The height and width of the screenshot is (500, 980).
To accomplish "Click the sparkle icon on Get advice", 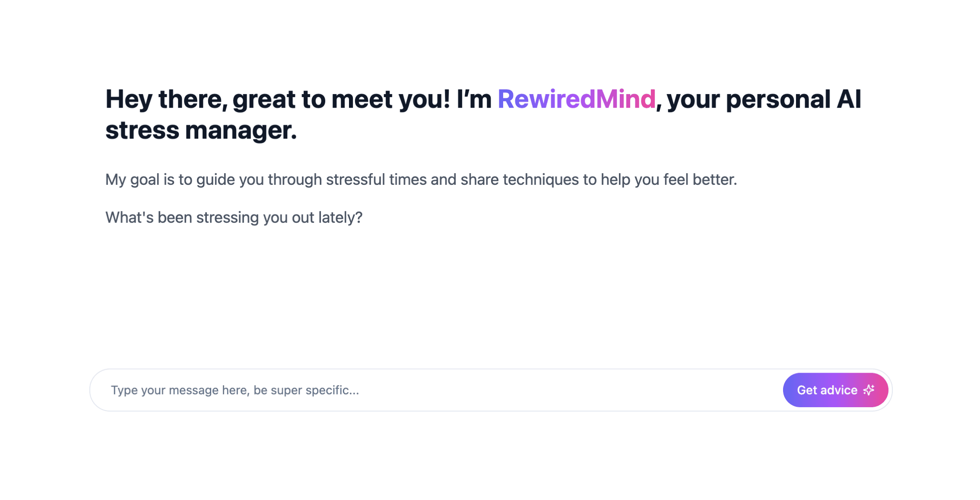I will tap(869, 390).
